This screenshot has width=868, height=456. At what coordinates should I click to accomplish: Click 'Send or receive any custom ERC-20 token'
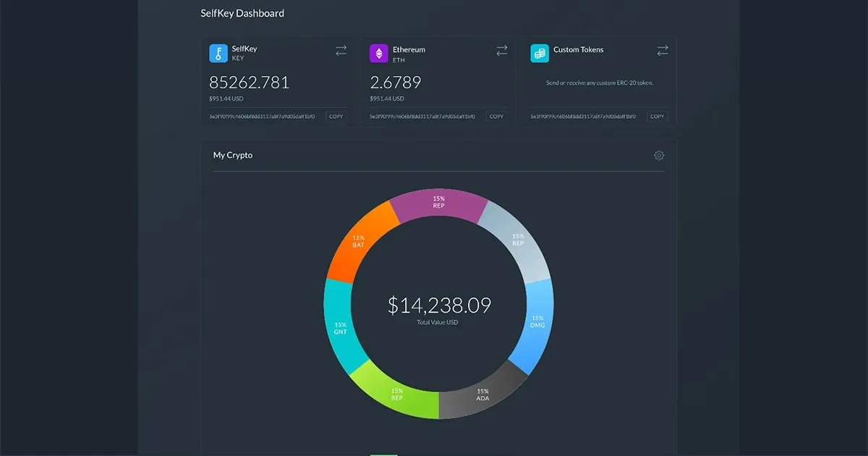[x=600, y=83]
